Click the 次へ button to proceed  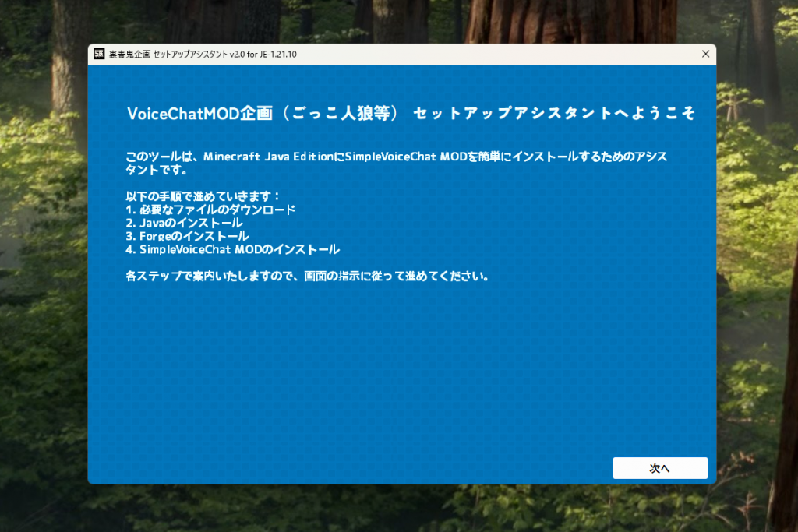(659, 468)
